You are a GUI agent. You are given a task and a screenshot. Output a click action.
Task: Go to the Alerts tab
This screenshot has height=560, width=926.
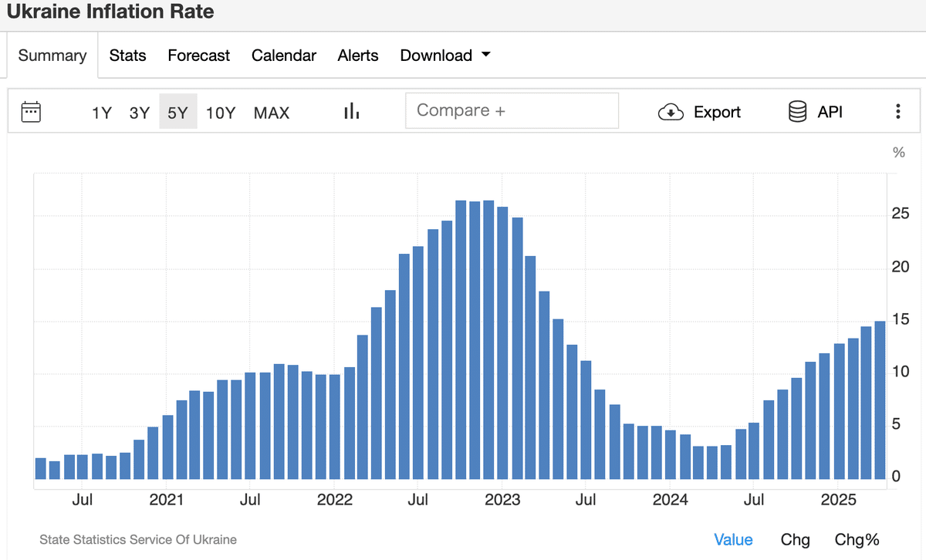[358, 56]
